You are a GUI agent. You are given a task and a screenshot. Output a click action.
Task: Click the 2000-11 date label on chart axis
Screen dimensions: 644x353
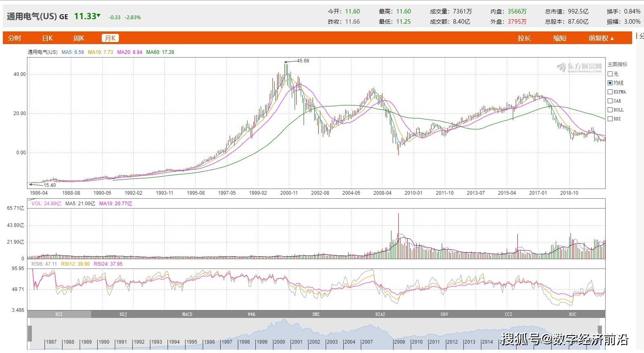[x=289, y=193]
